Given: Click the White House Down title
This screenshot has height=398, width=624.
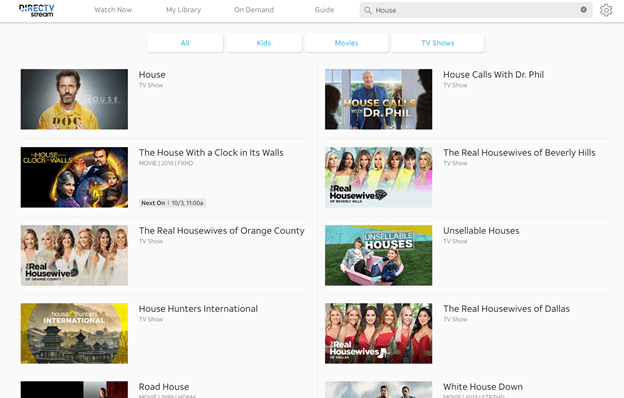Looking at the screenshot, I should pyautogui.click(x=483, y=386).
